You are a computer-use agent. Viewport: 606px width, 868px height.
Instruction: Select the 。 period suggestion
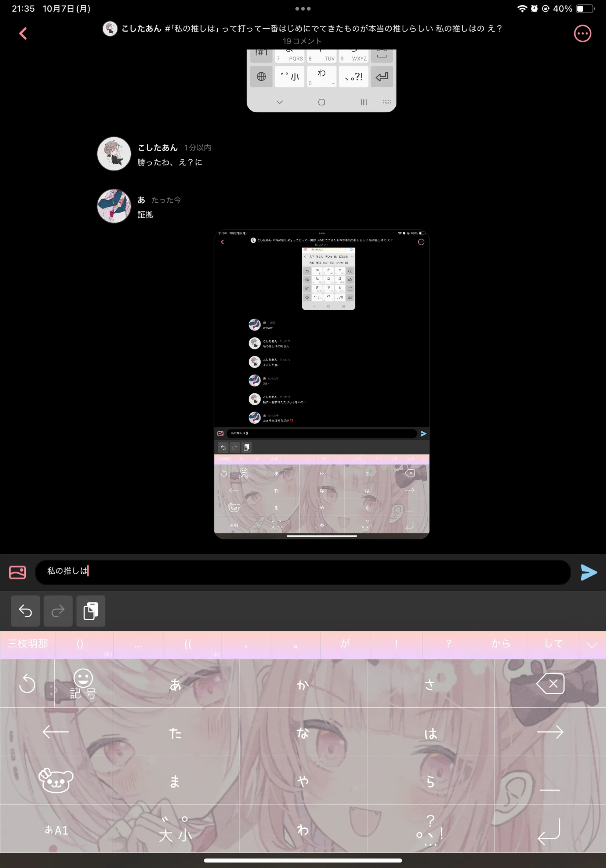click(295, 645)
